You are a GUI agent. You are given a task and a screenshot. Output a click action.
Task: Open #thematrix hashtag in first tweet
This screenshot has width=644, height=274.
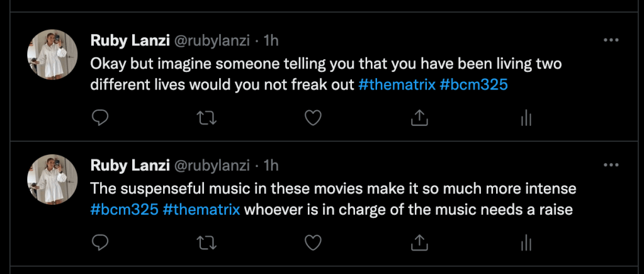tap(397, 84)
